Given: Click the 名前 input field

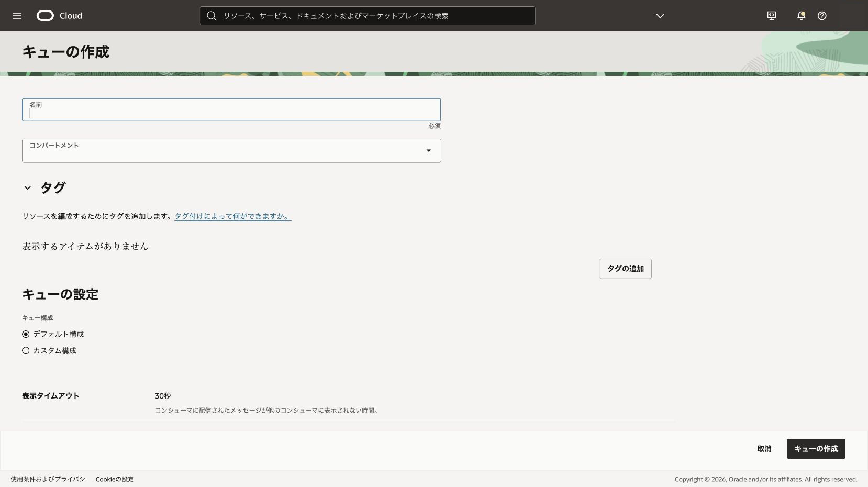Looking at the screenshot, I should pos(231,110).
